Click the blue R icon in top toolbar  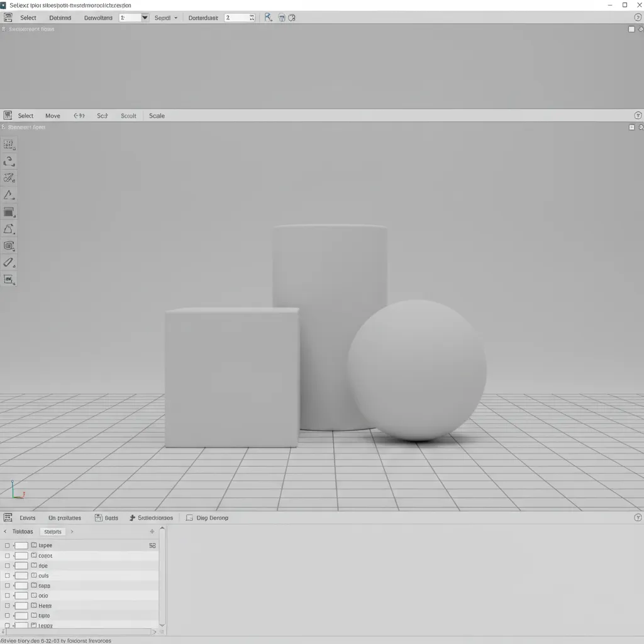coord(268,17)
